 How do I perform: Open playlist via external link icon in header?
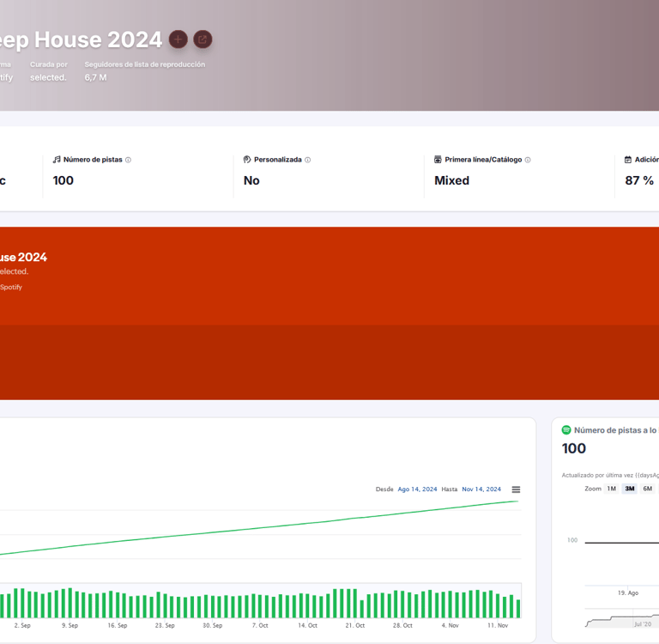click(x=203, y=39)
